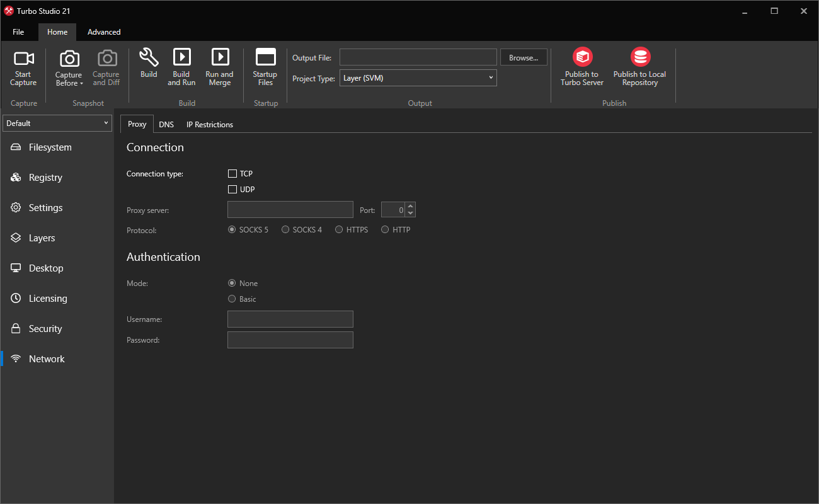Viewport: 819px width, 504px height.
Task: Expand the Capture Before dropdown
Action: (x=68, y=66)
